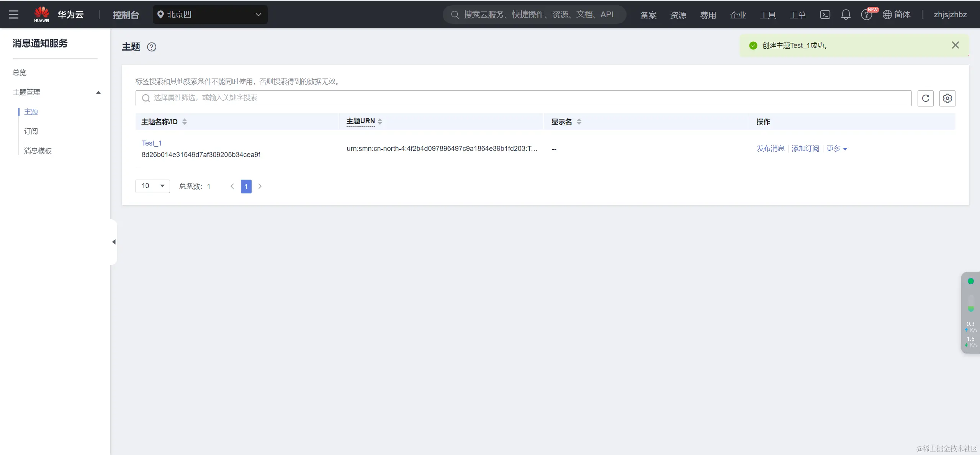
Task: Open the CloudShell terminal icon
Action: pyautogui.click(x=825, y=15)
